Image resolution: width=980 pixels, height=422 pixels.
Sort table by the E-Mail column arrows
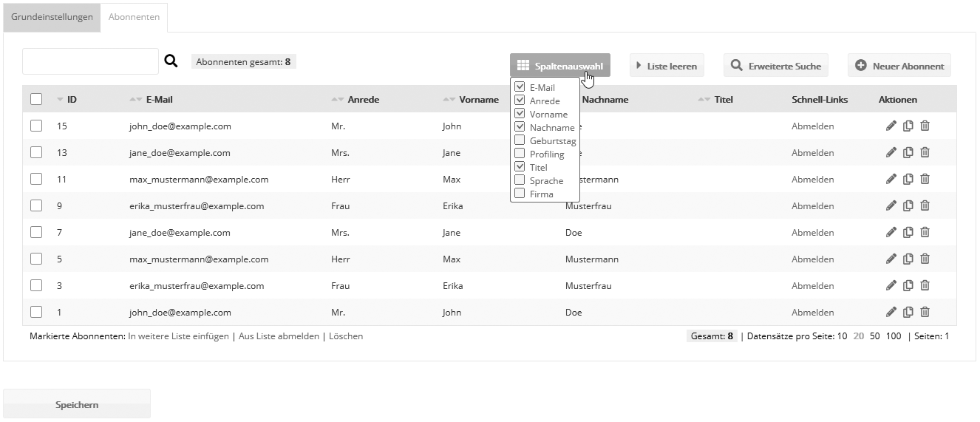135,99
